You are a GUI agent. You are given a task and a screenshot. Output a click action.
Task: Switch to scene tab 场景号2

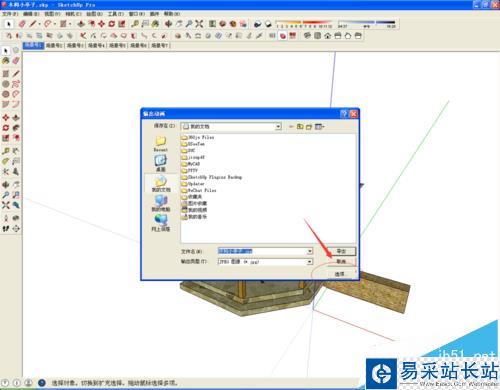tap(54, 45)
